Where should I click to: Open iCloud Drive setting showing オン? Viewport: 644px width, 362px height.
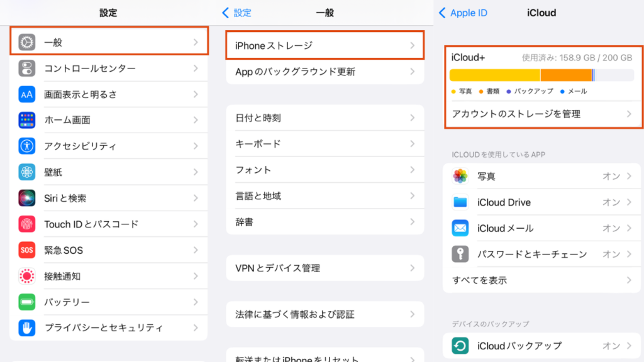coord(541,202)
